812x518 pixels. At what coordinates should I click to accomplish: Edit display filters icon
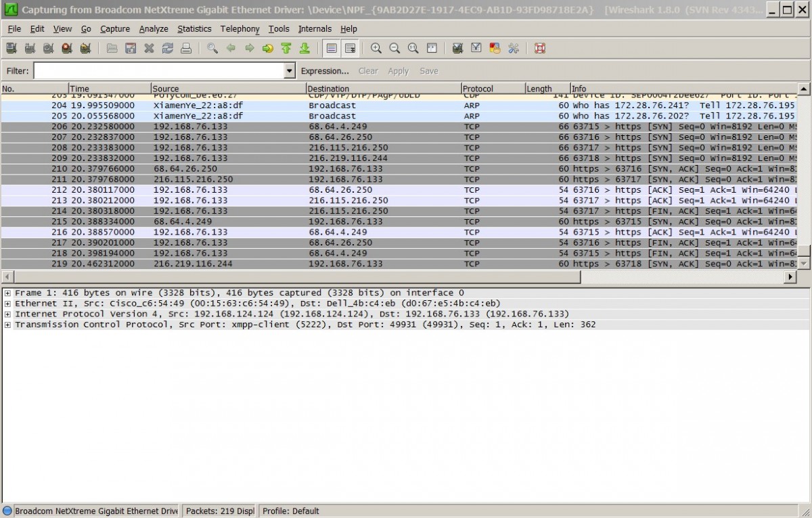click(x=476, y=49)
